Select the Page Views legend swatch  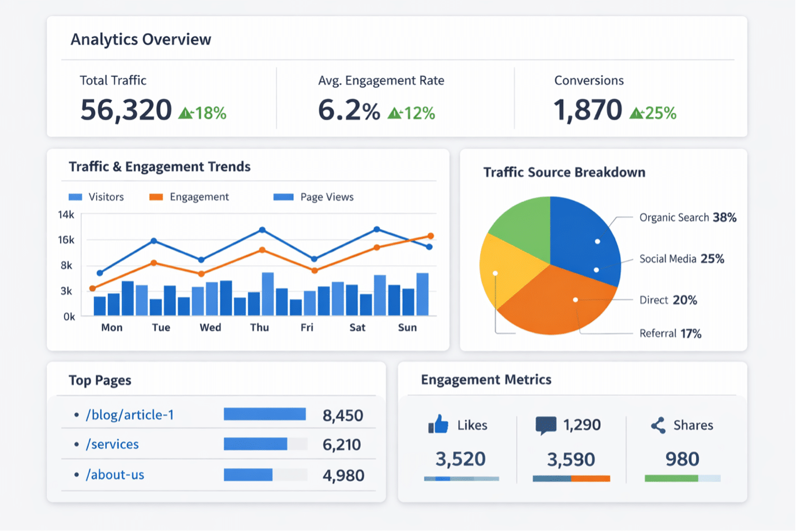283,197
